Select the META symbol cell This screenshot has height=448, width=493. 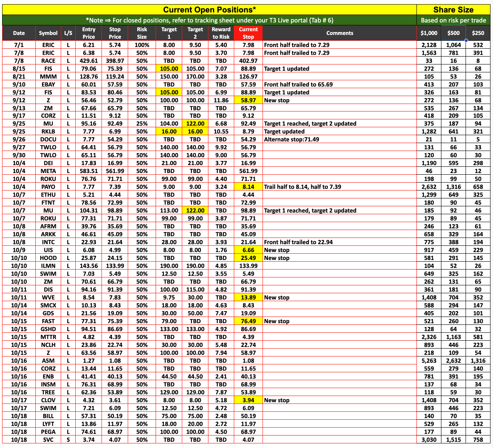tap(48, 171)
